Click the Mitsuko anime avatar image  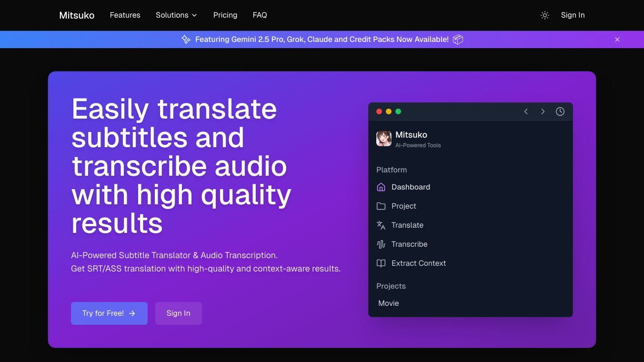pos(384,139)
